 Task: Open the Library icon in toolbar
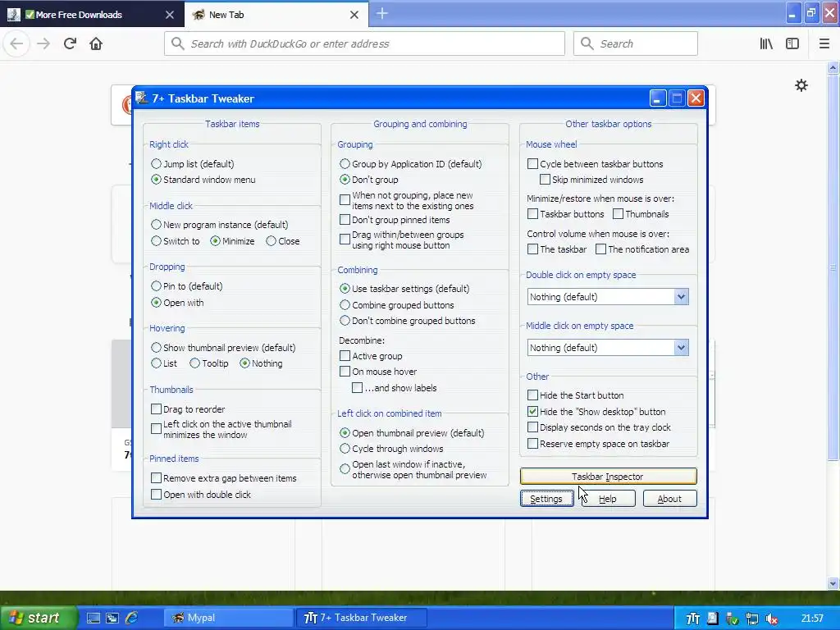coord(766,44)
